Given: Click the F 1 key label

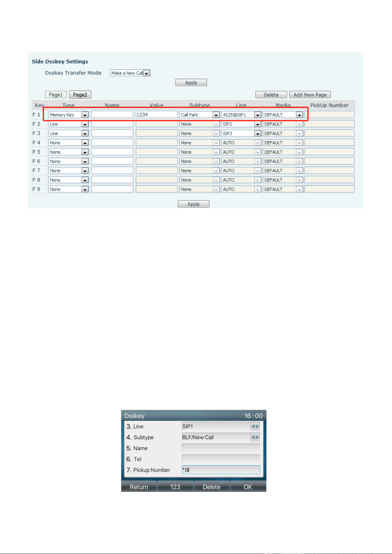Looking at the screenshot, I should tap(36, 115).
